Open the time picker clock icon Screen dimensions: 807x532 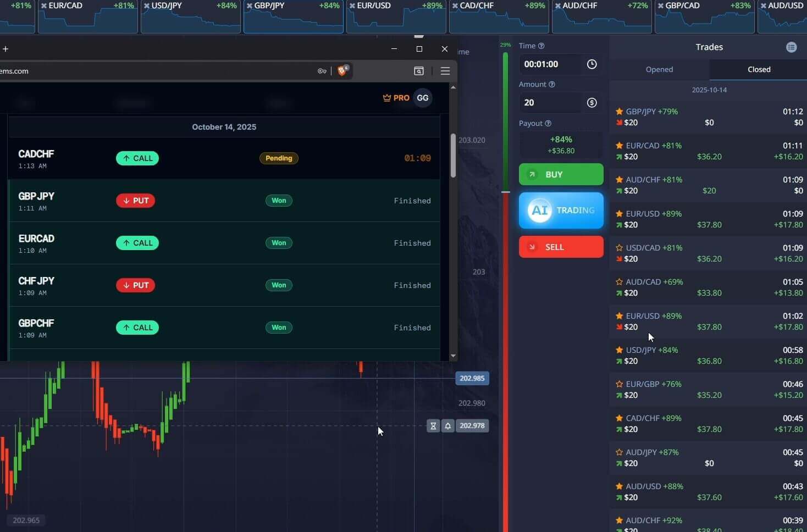[x=592, y=64]
